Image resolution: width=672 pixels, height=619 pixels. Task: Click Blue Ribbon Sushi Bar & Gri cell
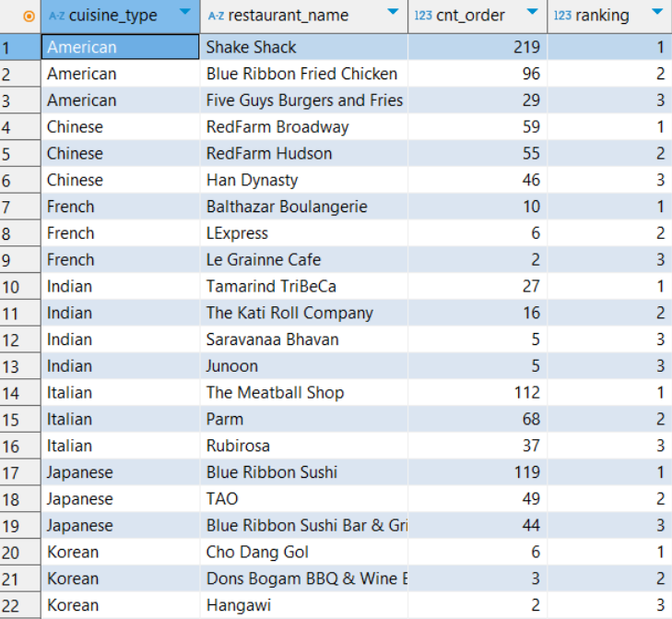coord(304,526)
